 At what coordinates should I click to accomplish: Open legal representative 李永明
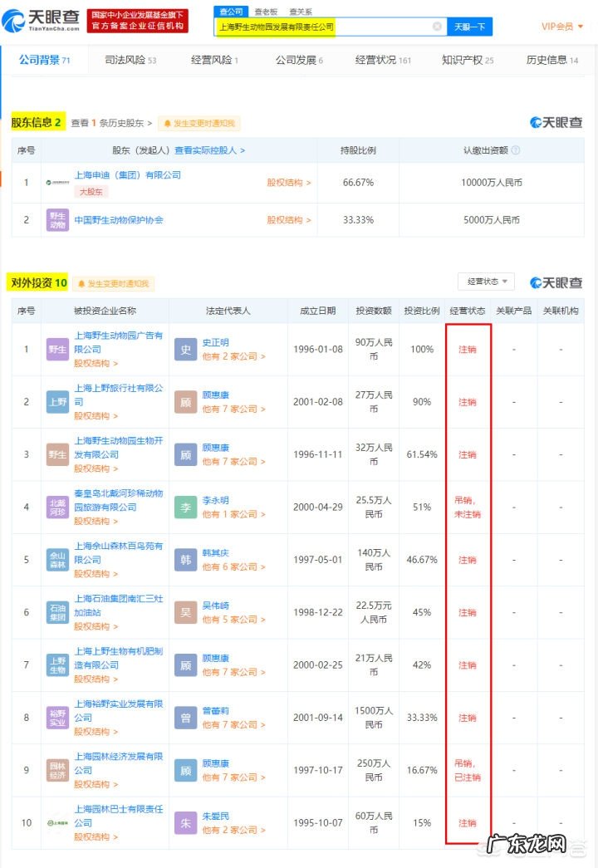pos(215,500)
